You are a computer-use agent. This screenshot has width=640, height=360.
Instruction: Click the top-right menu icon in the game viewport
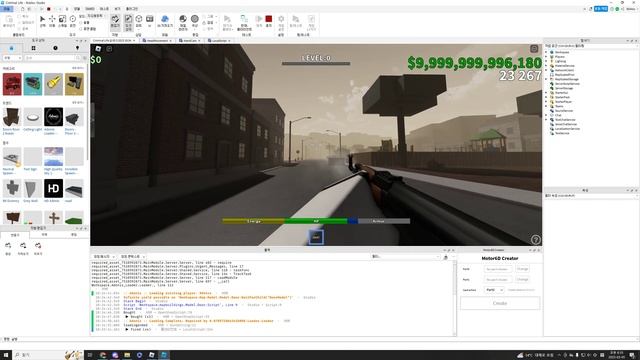(534, 49)
